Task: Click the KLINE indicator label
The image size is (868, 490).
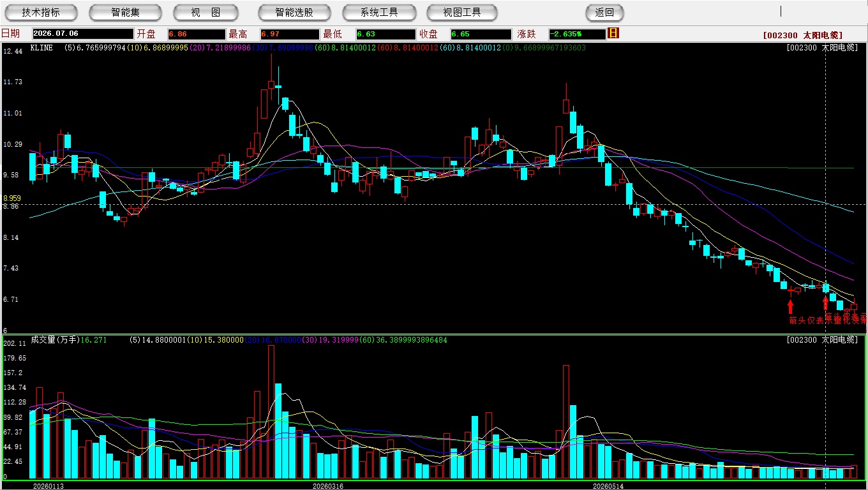Action: 41,47
